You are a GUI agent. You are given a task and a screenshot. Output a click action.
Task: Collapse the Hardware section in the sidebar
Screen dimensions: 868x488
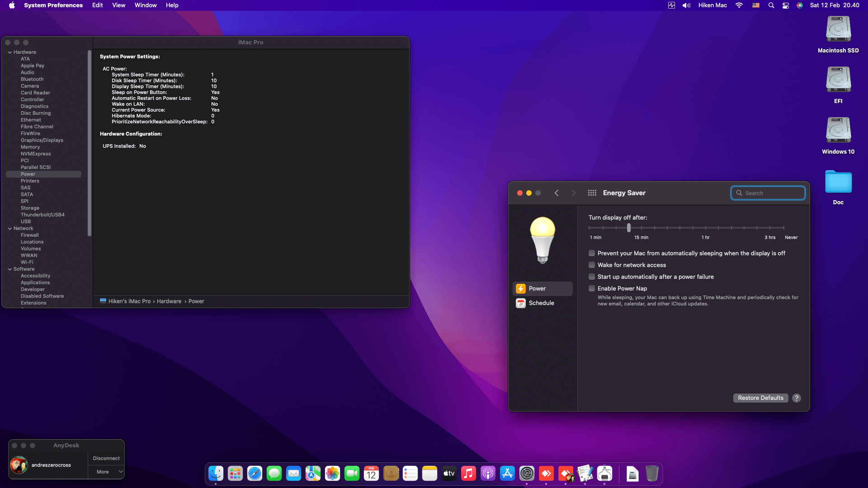click(x=9, y=52)
